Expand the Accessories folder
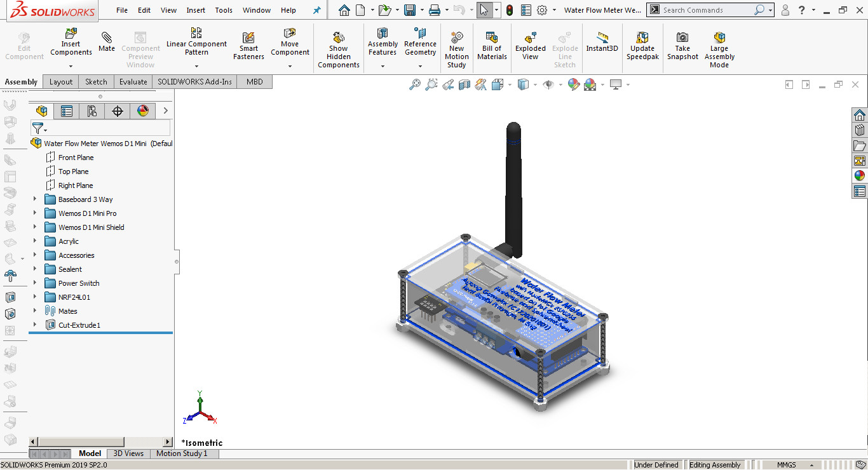This screenshot has height=470, width=868. point(35,255)
